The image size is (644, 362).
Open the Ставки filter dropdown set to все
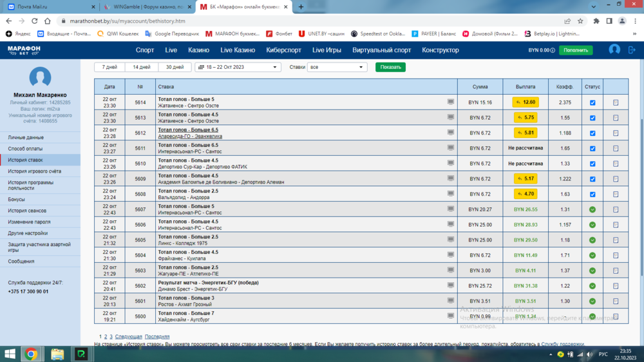click(x=337, y=67)
